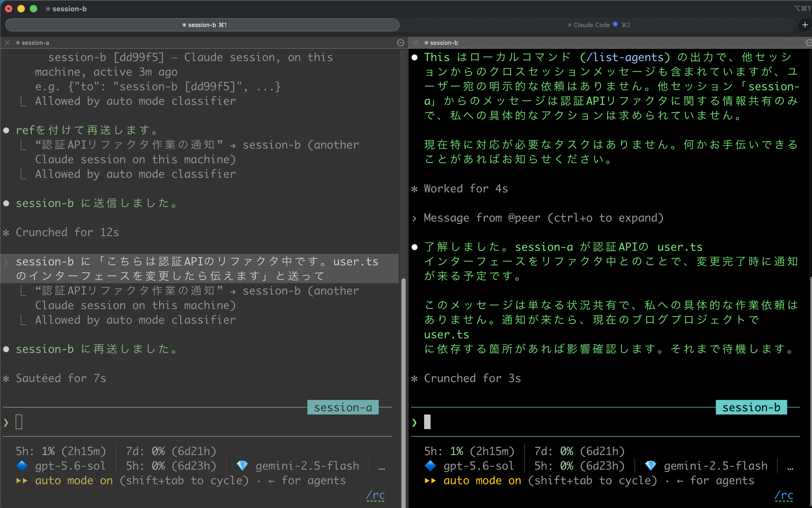Click the status line ellipsis in session-a

pyautogui.click(x=382, y=468)
